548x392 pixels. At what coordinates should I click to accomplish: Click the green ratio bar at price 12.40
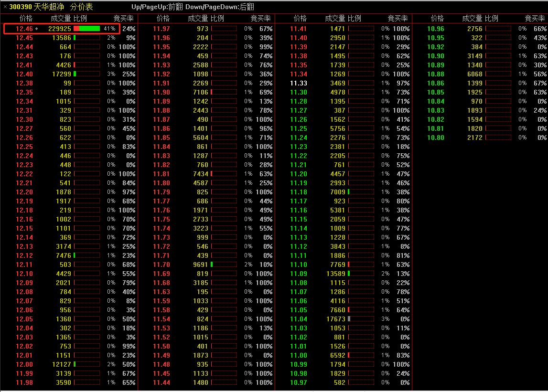(75, 74)
